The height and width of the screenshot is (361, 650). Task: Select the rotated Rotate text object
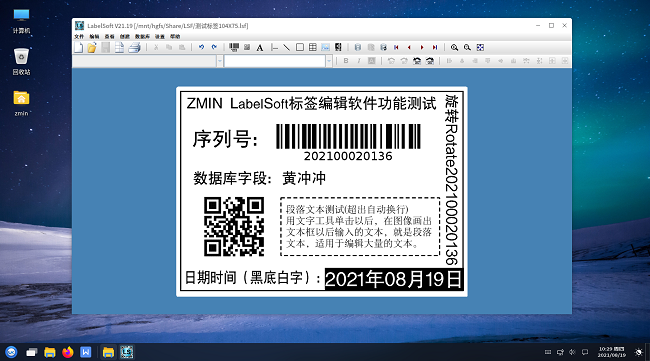tap(451, 180)
